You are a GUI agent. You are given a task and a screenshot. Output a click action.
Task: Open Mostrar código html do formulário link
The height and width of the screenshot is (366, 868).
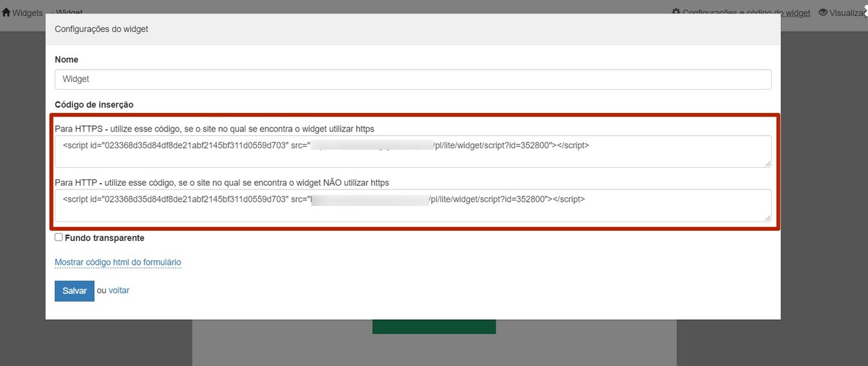(118, 262)
